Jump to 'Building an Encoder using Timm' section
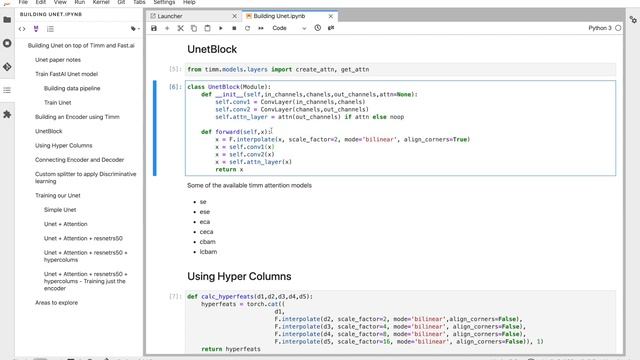Viewport: 640px width, 360px height. [x=77, y=117]
